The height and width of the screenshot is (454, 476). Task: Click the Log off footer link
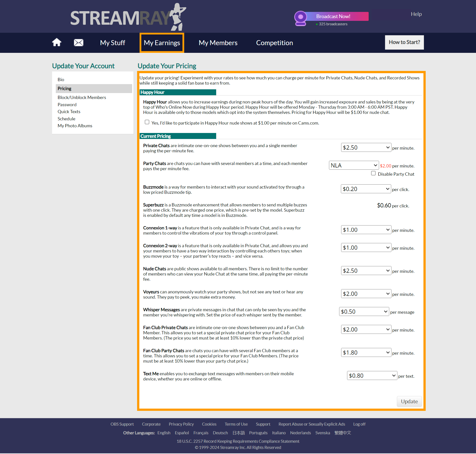pos(359,424)
